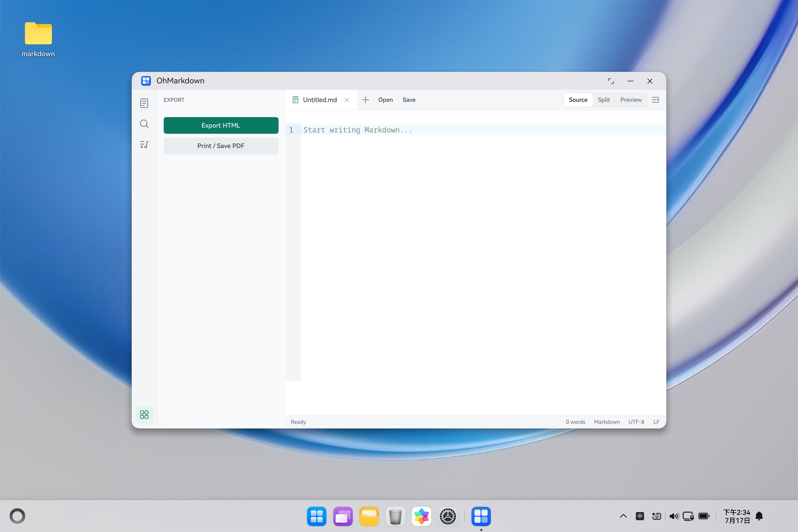Click the battery indicator in tray
The width and height of the screenshot is (798, 532).
[x=704, y=516]
